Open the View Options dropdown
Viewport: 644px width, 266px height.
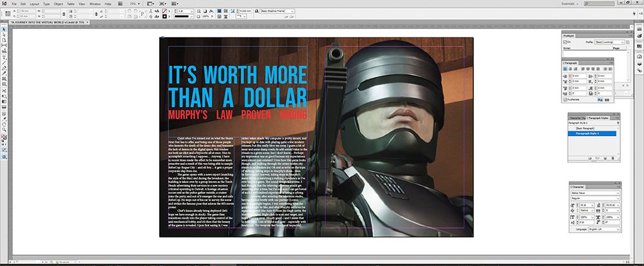click(x=151, y=4)
